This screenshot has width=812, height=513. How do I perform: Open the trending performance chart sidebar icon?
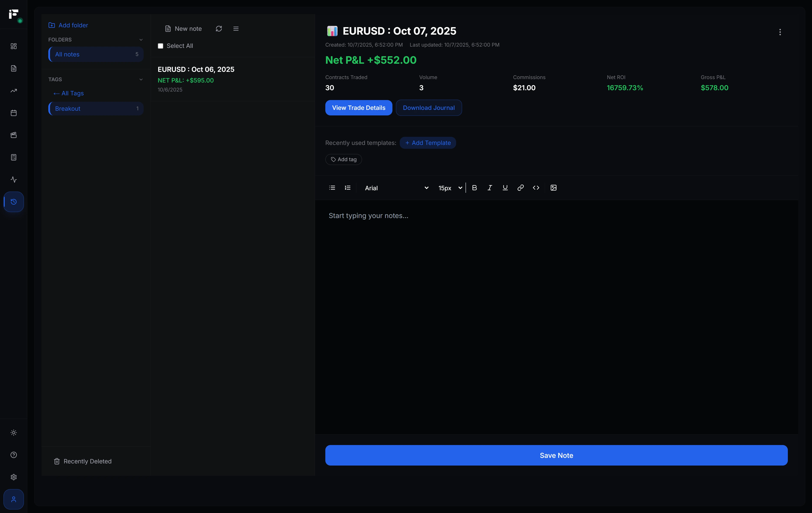(x=13, y=90)
